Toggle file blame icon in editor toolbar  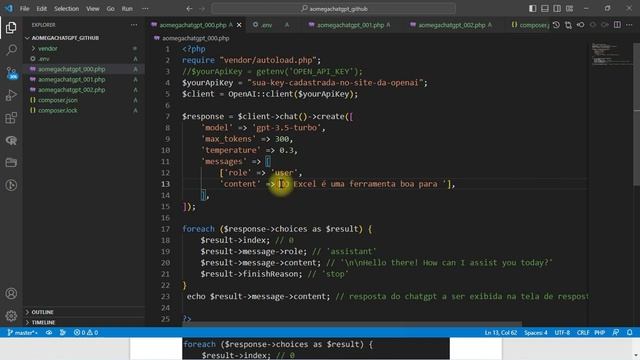tap(580, 25)
